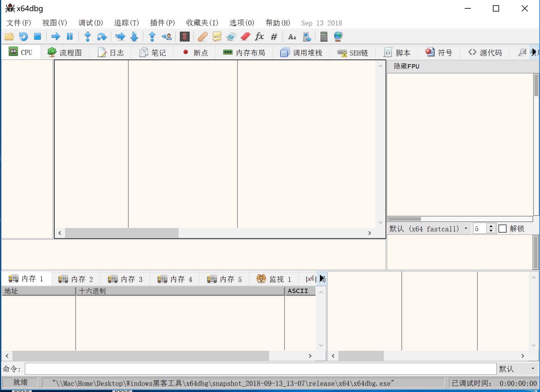Viewport: 540px width, 392px height.
Task: Click the globe icon in toolbar
Action: click(x=338, y=37)
